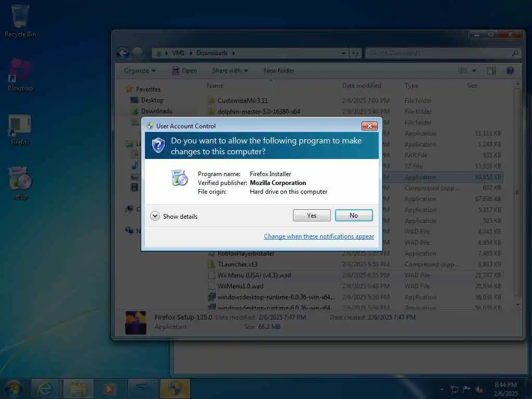Click Yes in User Account Control dialog
Screen dimensions: 532x399
pos(312,216)
